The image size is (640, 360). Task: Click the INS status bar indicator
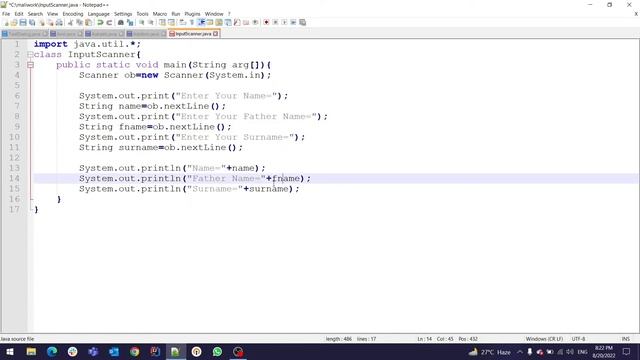(x=625, y=339)
